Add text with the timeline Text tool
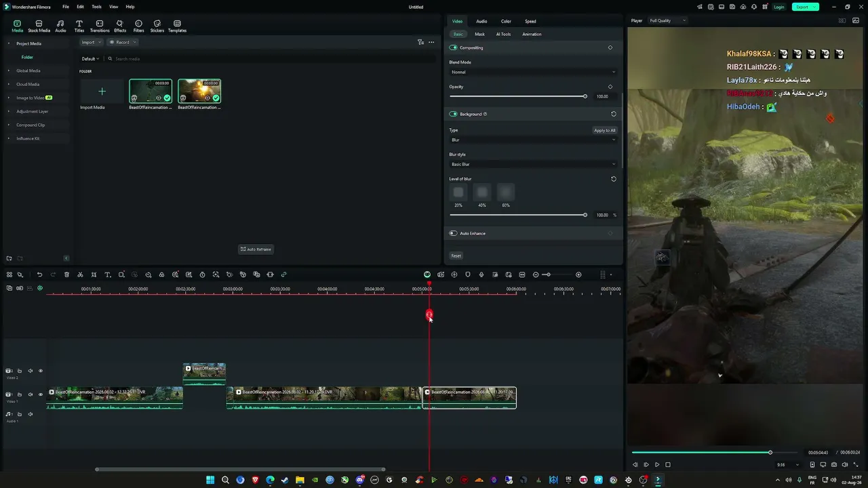The image size is (868, 488). [107, 274]
